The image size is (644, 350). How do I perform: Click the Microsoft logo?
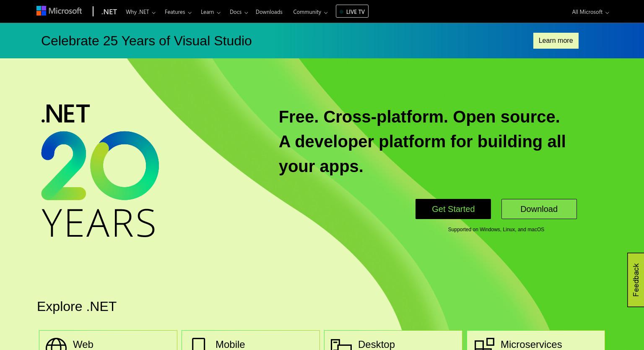pos(59,11)
